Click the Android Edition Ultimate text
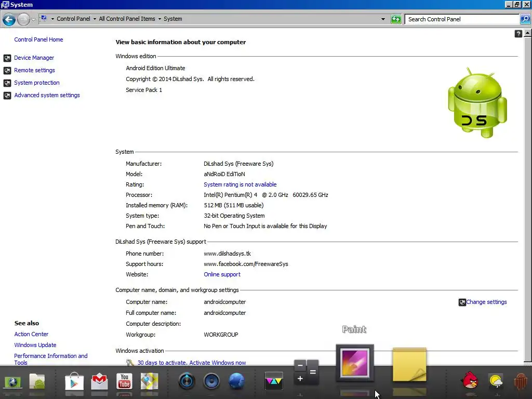532x399 pixels. click(155, 68)
